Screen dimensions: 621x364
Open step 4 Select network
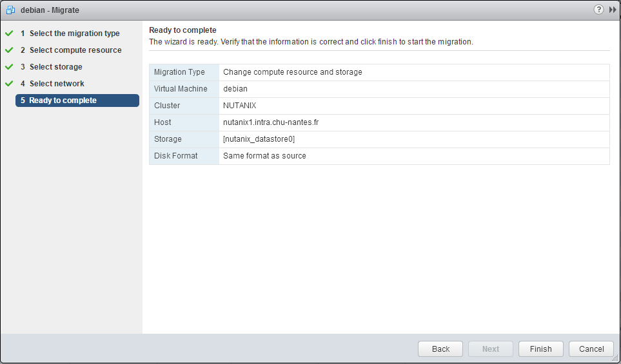click(x=52, y=84)
